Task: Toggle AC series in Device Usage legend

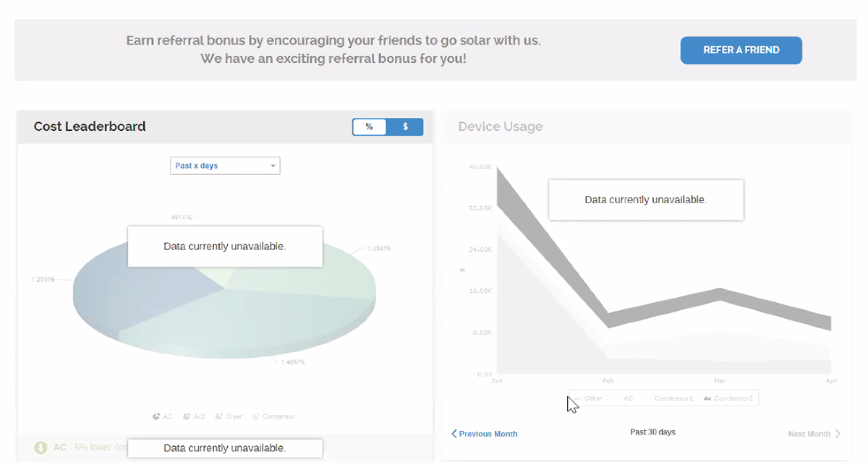Action: coord(629,398)
